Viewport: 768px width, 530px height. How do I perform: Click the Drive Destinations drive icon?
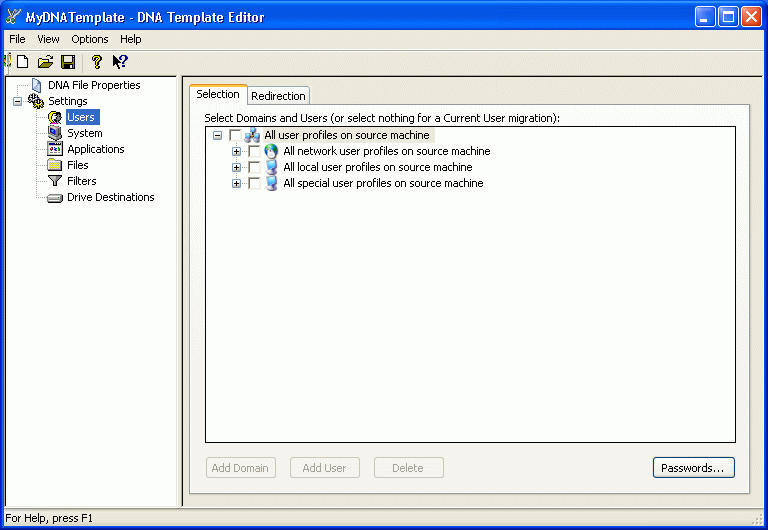click(x=55, y=198)
